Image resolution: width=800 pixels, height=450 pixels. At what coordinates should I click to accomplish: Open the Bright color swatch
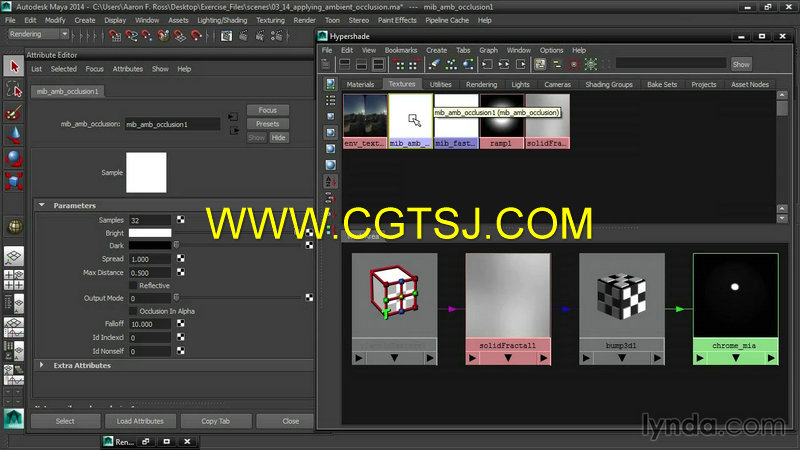[x=150, y=233]
